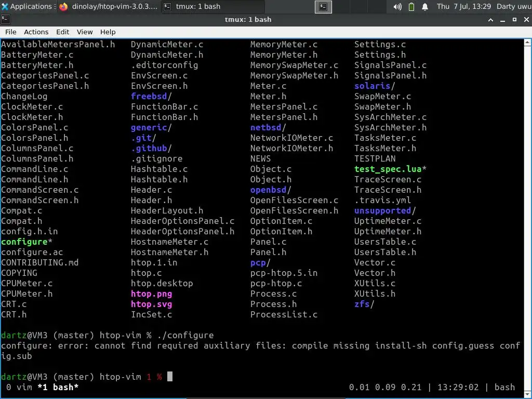Maximize the tmux terminal window
Image resolution: width=532 pixels, height=399 pixels.
tap(514, 20)
